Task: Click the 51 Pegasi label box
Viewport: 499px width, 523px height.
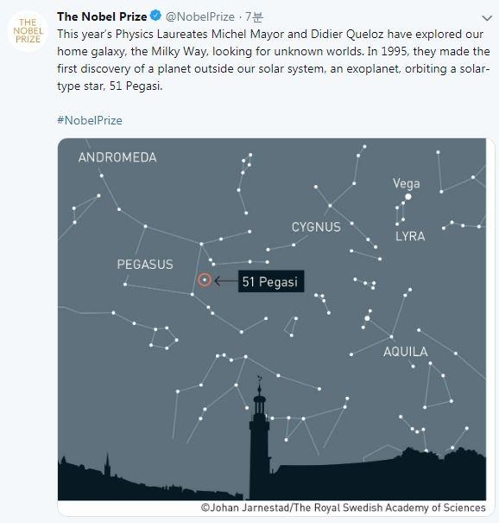Action: click(271, 281)
